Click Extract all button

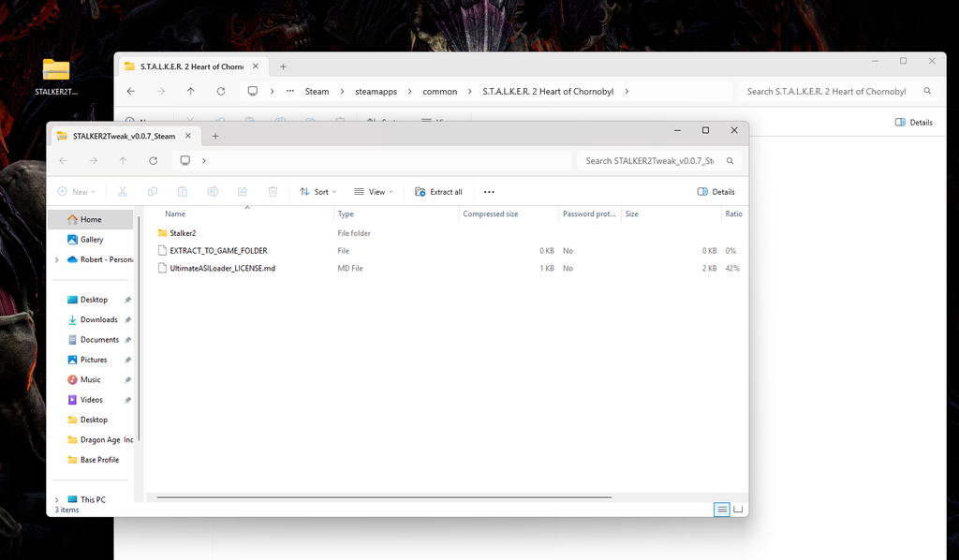coord(438,192)
